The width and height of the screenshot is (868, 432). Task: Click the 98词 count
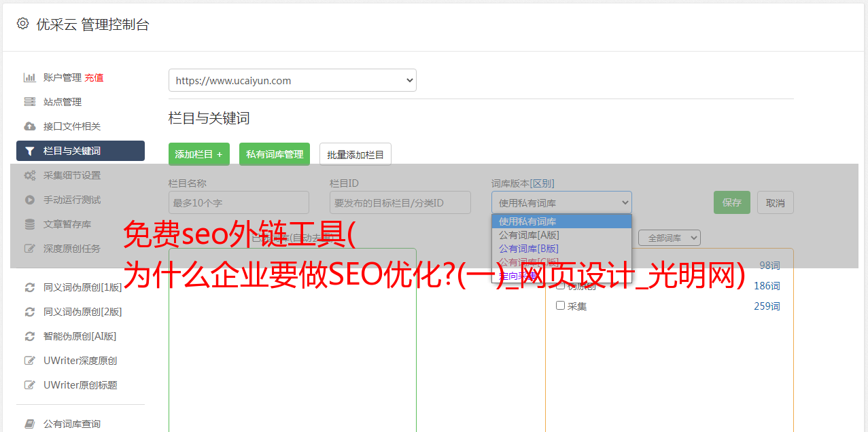pyautogui.click(x=769, y=266)
